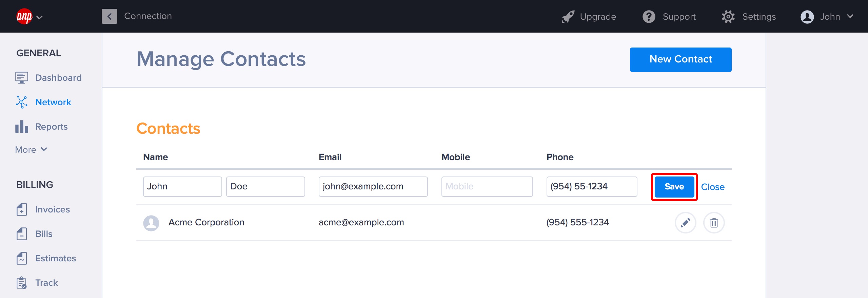Click the Dashboard monitor icon in sidebar
The height and width of the screenshot is (298, 868).
tap(22, 78)
